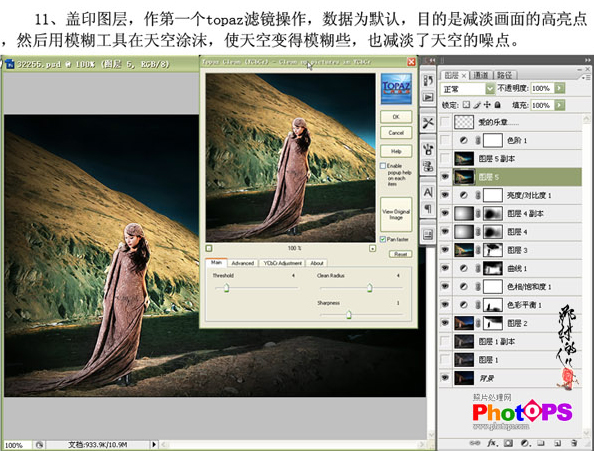Click Cancel in Topaz Clean dialog
Screen dimensions: 594x451
(x=396, y=133)
